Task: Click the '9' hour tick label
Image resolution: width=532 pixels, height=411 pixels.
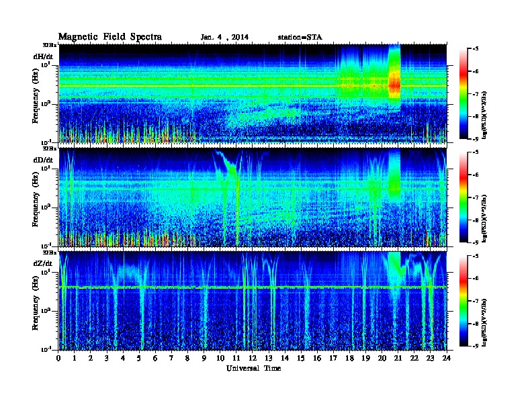Action: coord(204,359)
